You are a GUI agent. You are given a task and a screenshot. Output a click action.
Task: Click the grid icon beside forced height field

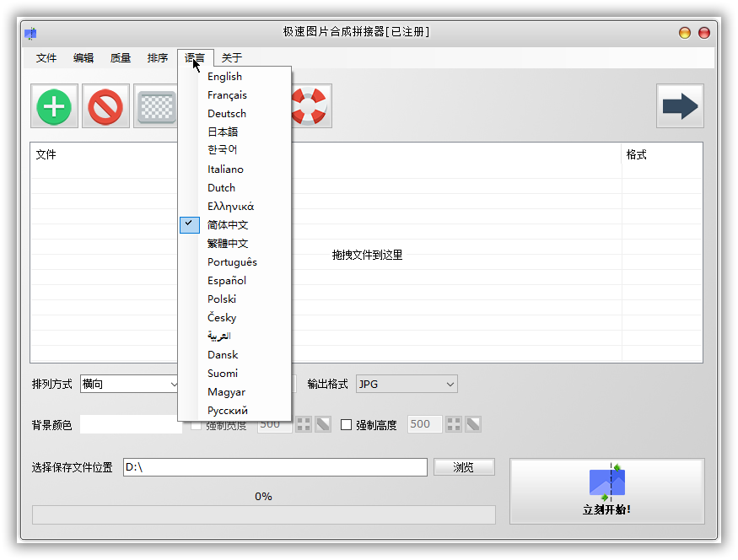(x=454, y=424)
